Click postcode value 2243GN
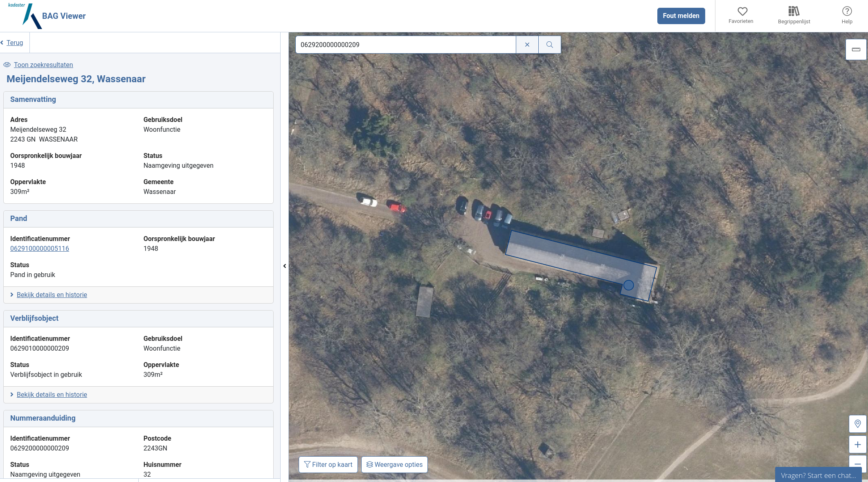Image resolution: width=868 pixels, height=482 pixels. (155, 448)
